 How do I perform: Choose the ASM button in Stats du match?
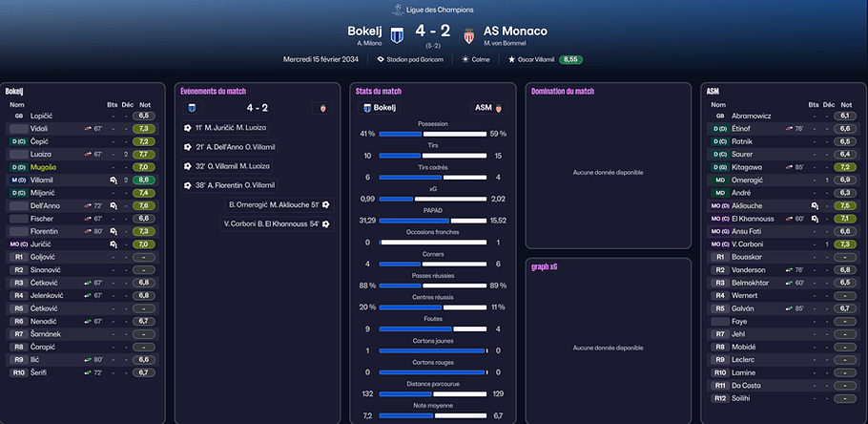(488, 108)
